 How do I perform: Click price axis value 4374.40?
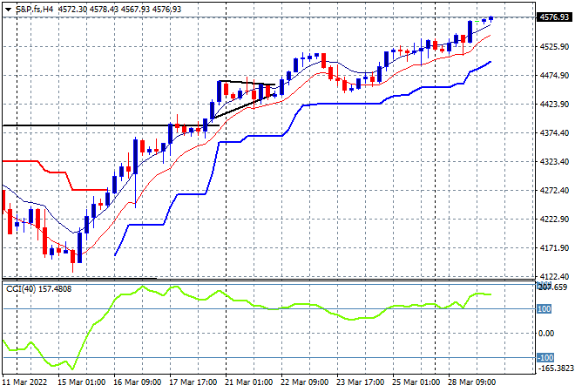pyautogui.click(x=554, y=132)
